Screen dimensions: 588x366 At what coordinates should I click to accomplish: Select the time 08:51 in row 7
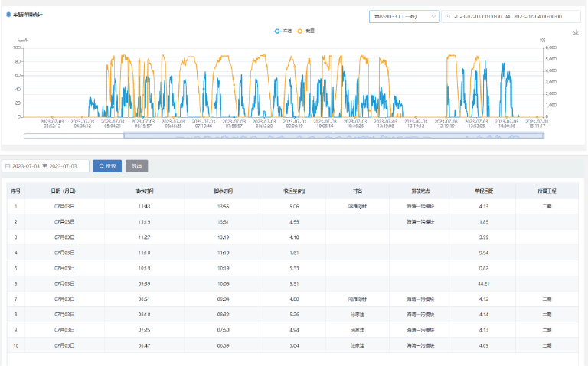point(145,299)
